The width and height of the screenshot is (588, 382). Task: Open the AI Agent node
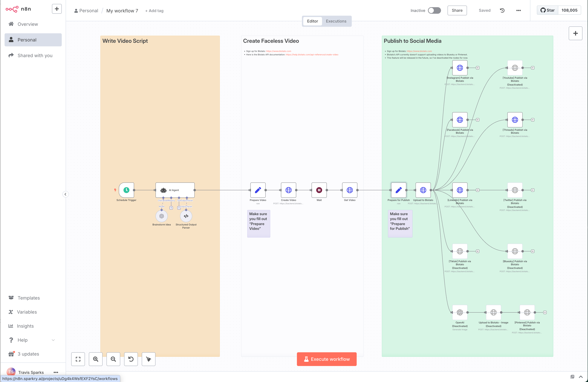175,190
